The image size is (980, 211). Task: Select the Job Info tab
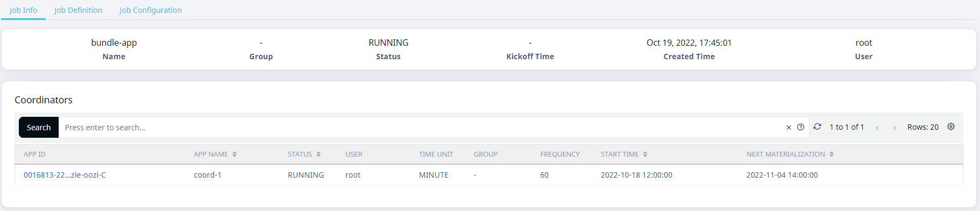(x=23, y=10)
